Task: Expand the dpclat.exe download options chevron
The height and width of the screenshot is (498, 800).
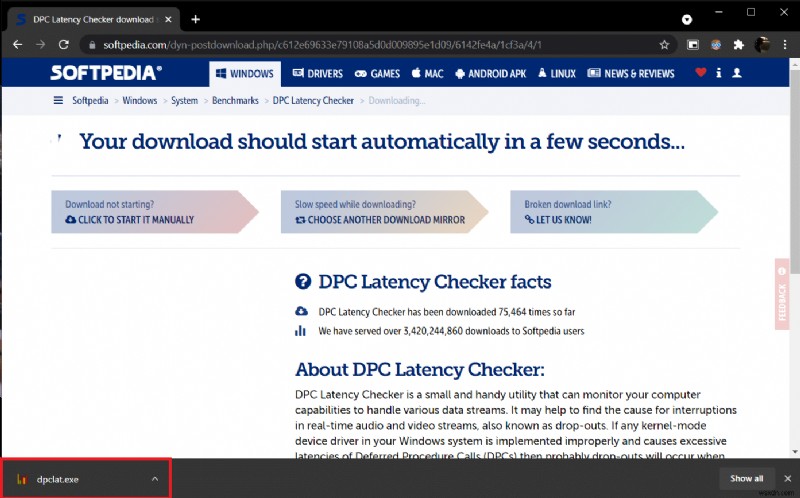Action: pos(155,479)
